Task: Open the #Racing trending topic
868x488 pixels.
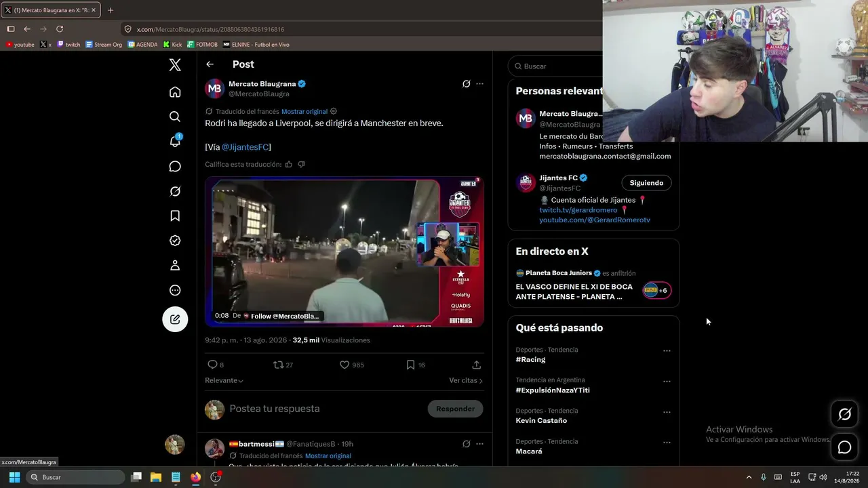Action: (530, 360)
